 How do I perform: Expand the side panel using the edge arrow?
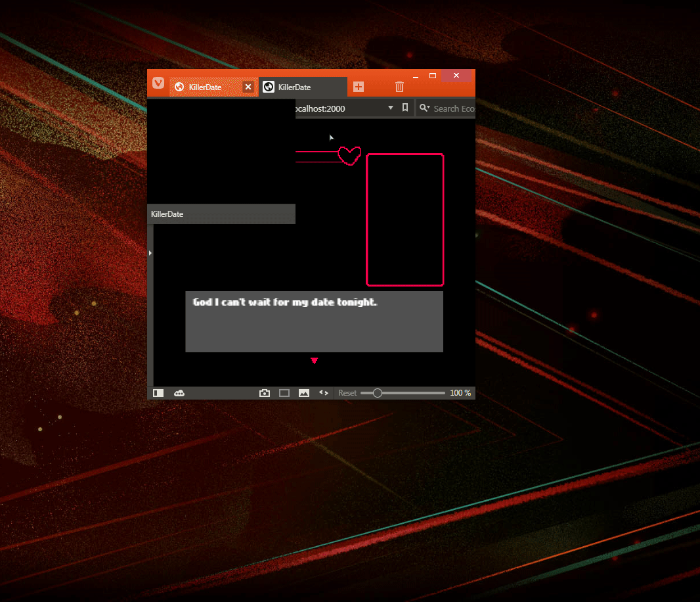150,253
